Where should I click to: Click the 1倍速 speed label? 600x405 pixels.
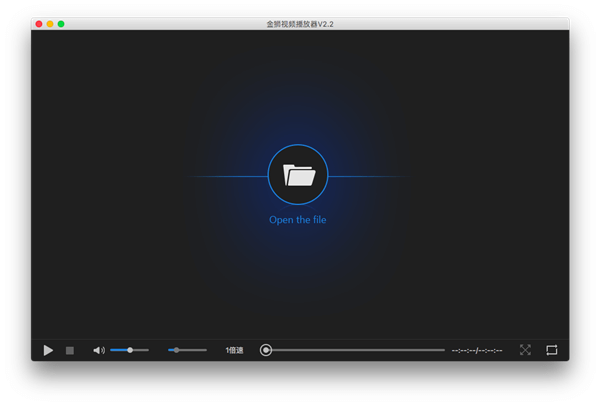[x=234, y=350]
